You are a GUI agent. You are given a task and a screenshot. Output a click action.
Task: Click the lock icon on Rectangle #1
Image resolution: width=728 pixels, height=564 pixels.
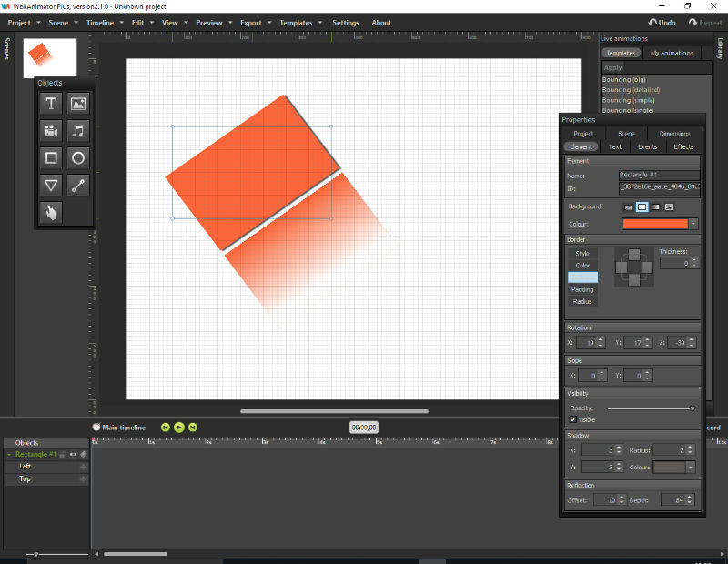(62, 455)
